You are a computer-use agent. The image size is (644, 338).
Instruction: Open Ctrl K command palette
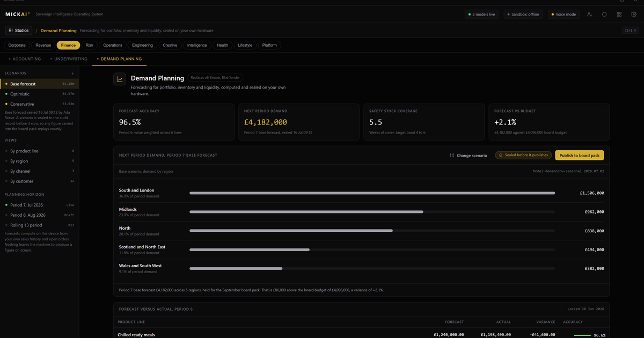630,31
